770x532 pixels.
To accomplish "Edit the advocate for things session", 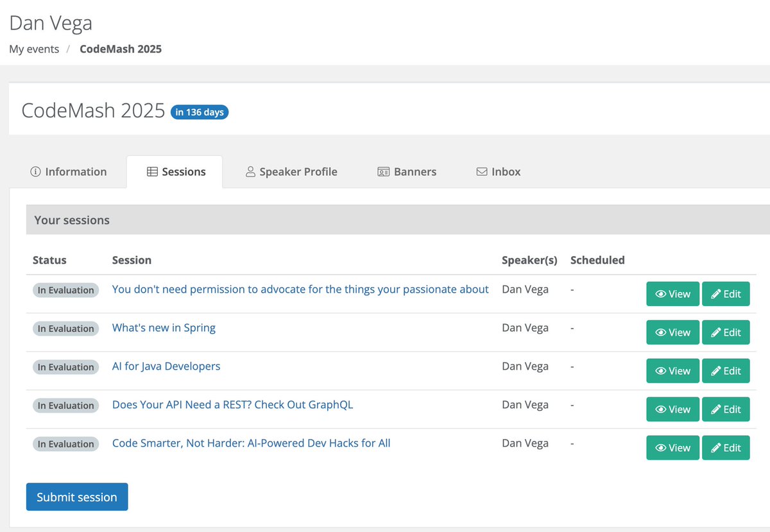I will (x=726, y=294).
